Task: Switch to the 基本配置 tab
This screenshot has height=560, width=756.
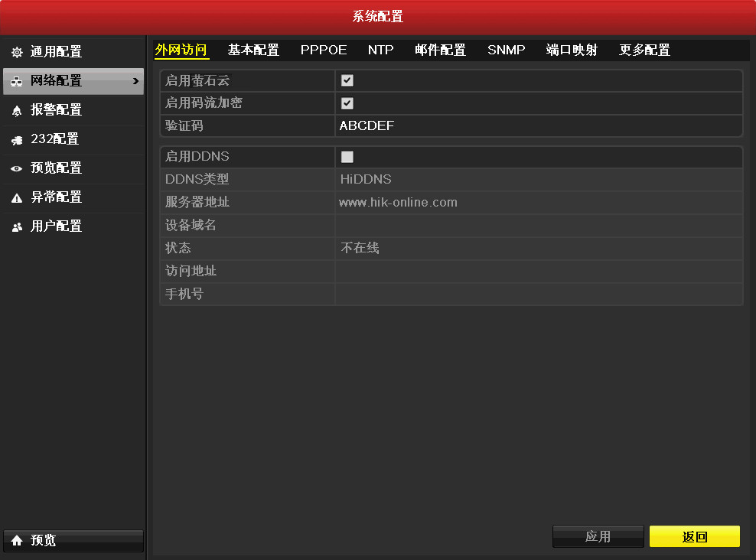Action: pos(253,50)
